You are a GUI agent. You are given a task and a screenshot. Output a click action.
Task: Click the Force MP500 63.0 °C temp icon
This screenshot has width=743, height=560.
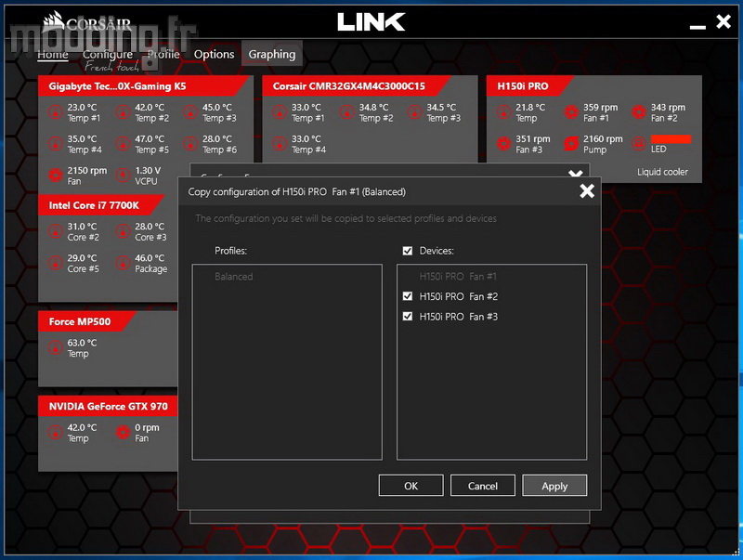tap(56, 347)
